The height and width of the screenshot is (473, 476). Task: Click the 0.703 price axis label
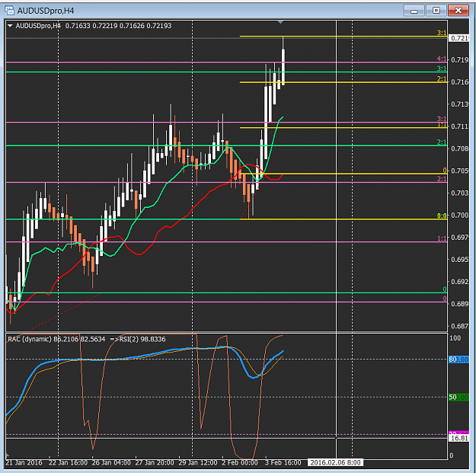click(x=459, y=193)
